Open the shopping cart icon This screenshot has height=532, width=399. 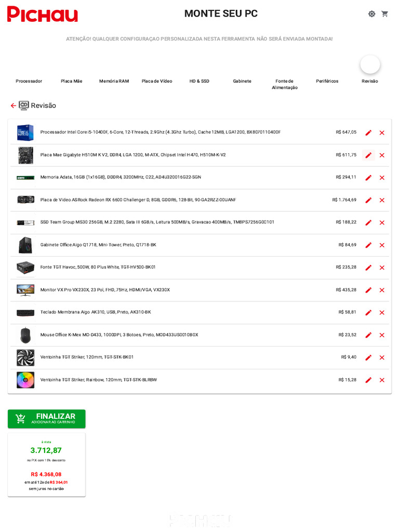[x=384, y=14]
